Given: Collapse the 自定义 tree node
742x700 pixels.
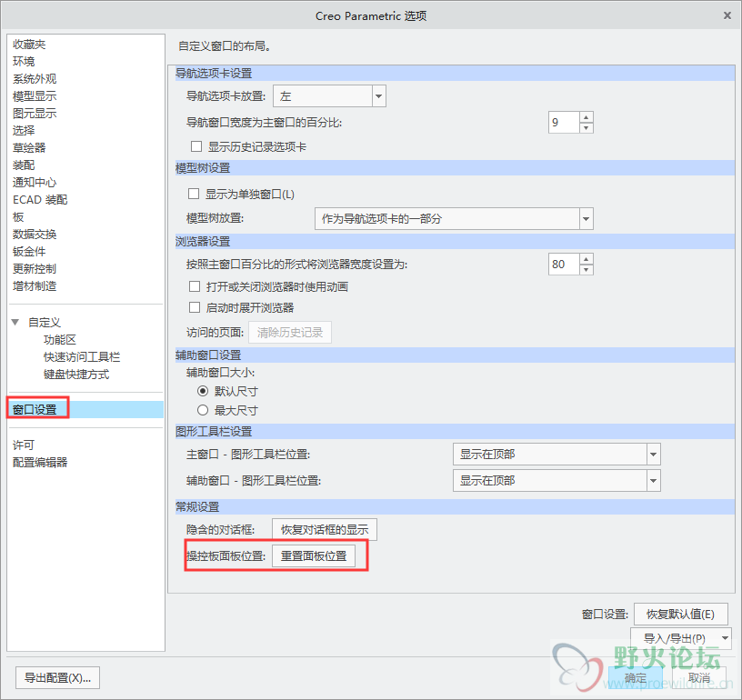Looking at the screenshot, I should point(15,322).
